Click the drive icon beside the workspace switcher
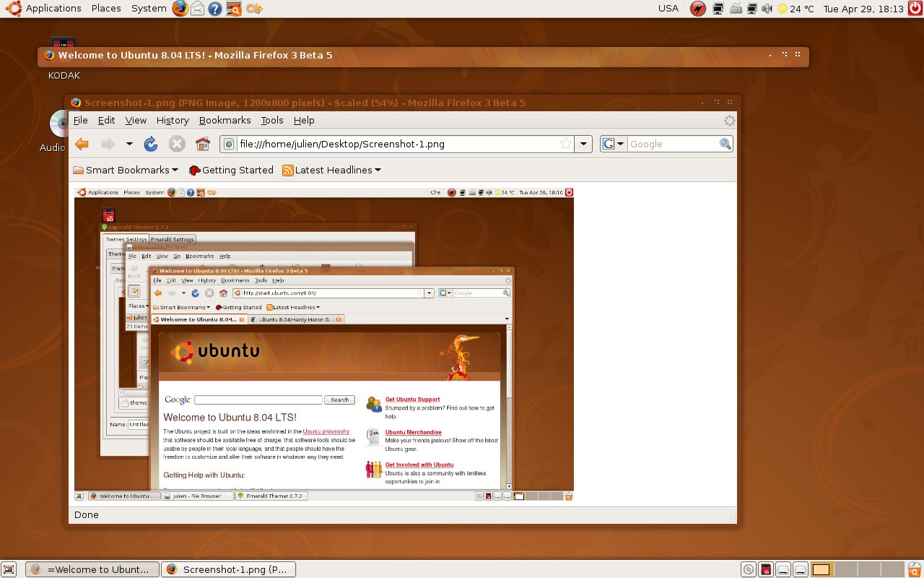The width and height of the screenshot is (924, 578). (x=801, y=569)
